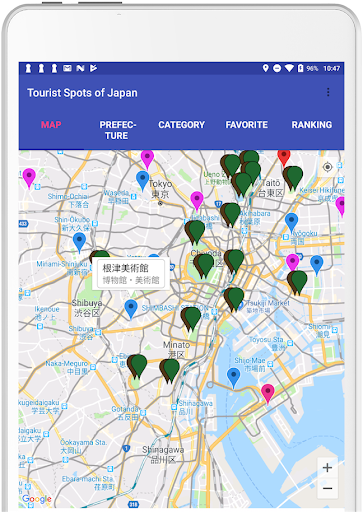Tap the location icon in status bar

[x=265, y=68]
